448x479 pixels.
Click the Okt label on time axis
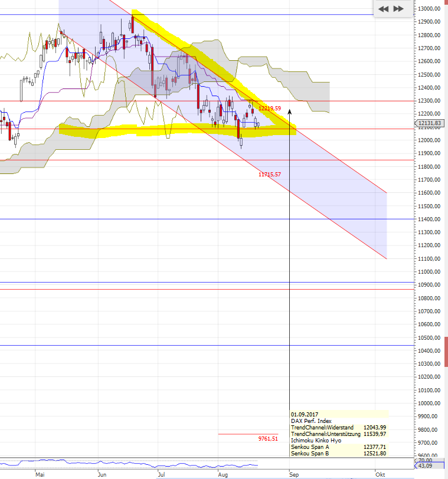[380, 474]
